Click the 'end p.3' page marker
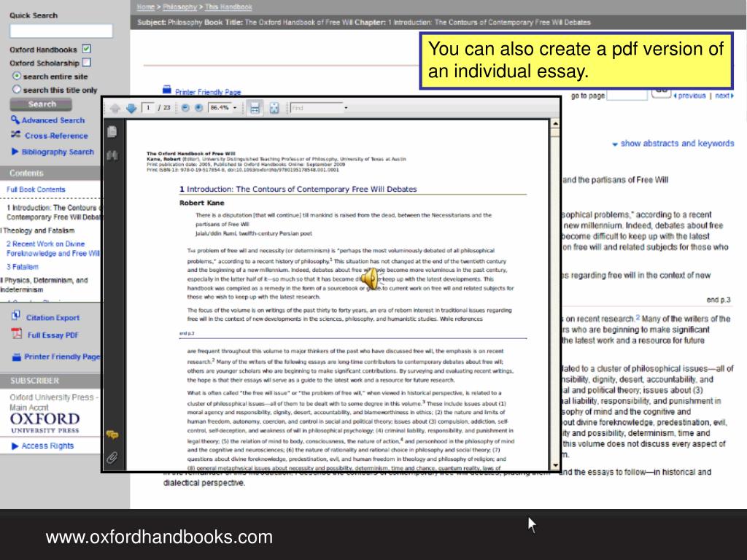 click(x=718, y=300)
